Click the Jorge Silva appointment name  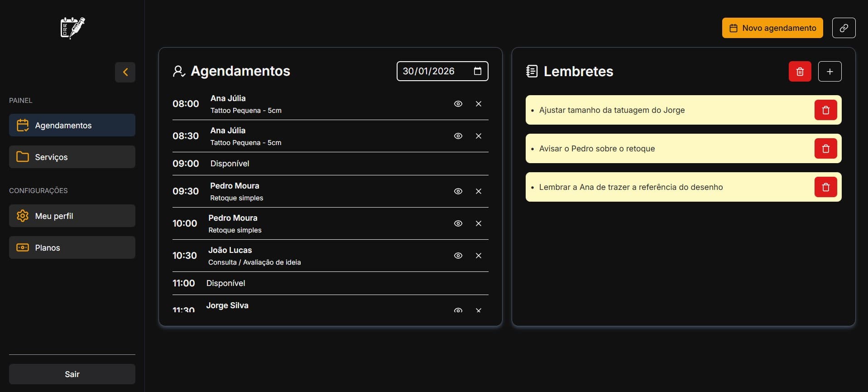click(x=227, y=305)
